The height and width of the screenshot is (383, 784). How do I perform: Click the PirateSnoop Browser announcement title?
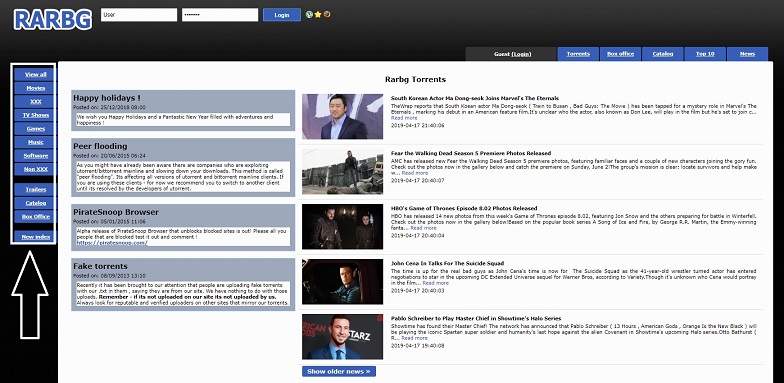coord(116,212)
